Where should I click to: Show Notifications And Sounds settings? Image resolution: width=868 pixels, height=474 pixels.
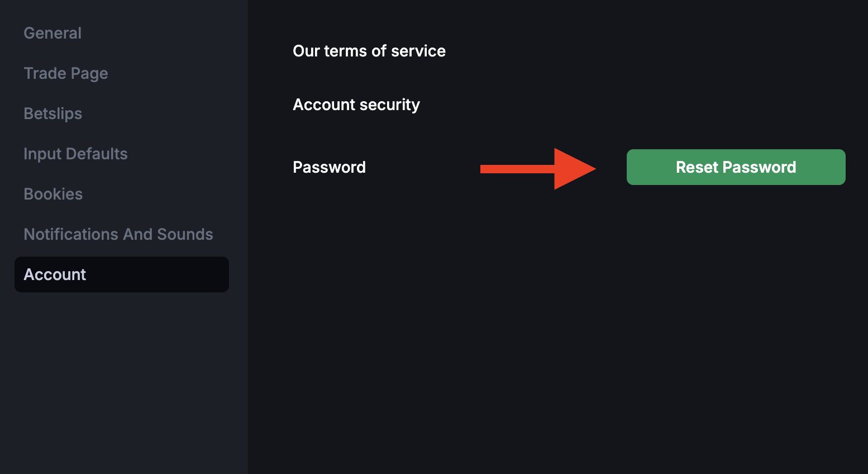tap(118, 234)
